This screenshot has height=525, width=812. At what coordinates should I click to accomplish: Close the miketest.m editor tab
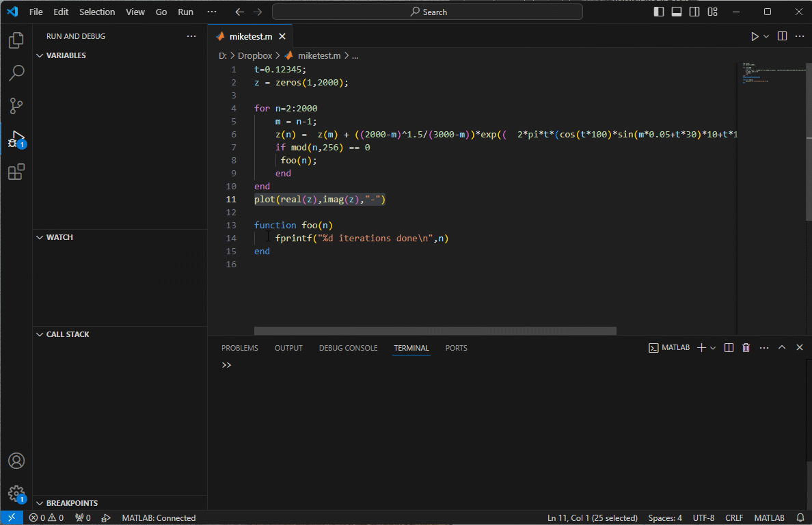tap(282, 36)
